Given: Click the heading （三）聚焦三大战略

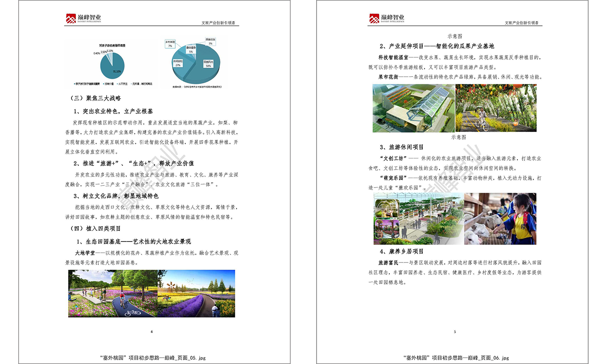Looking at the screenshot, I should 95,98.
